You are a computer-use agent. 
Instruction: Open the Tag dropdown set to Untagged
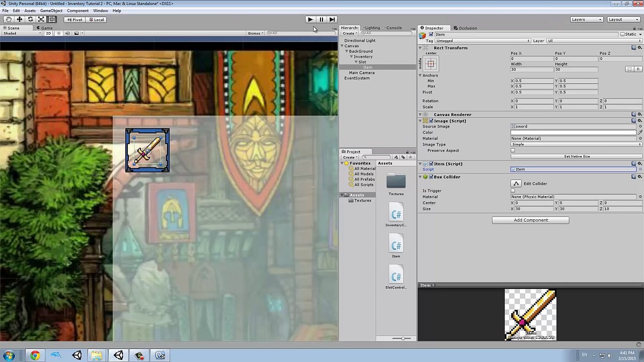[x=483, y=41]
